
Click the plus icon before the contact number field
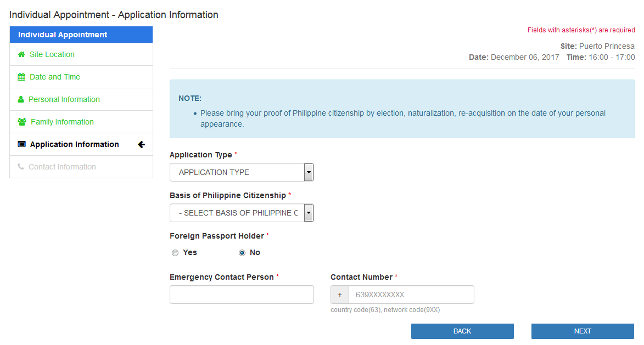tap(339, 295)
